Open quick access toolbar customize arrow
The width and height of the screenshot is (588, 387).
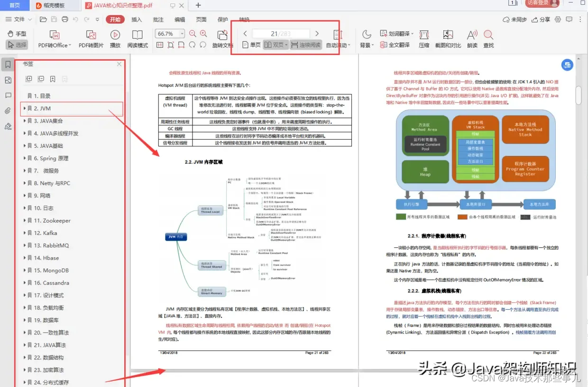click(98, 19)
